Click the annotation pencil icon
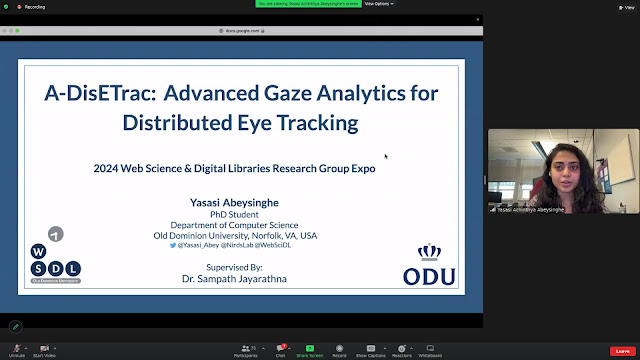Image resolution: width=640 pixels, height=360 pixels. (16, 327)
